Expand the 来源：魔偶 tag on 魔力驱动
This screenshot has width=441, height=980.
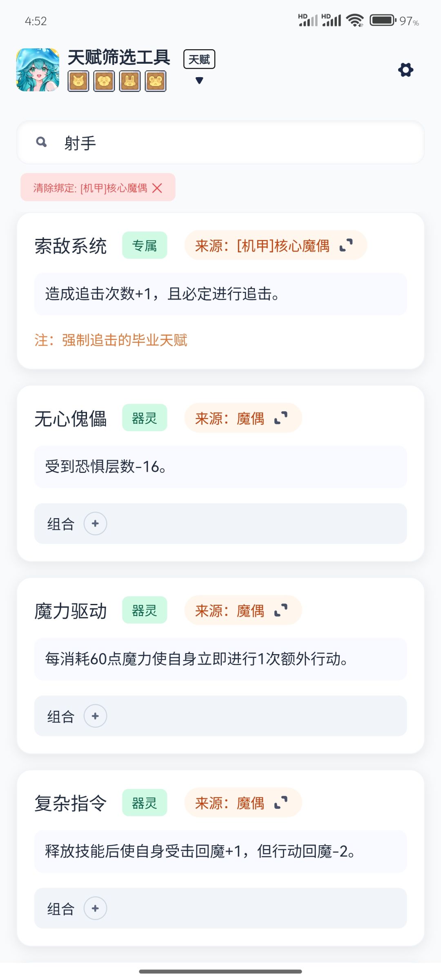[x=281, y=610]
